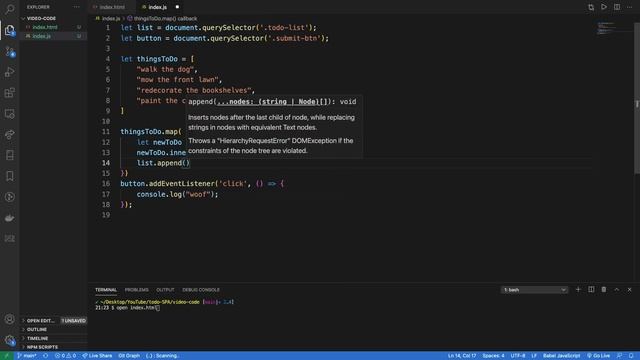Open Git Graph from status bar
Image resolution: width=640 pixels, height=360 pixels.
point(129,356)
